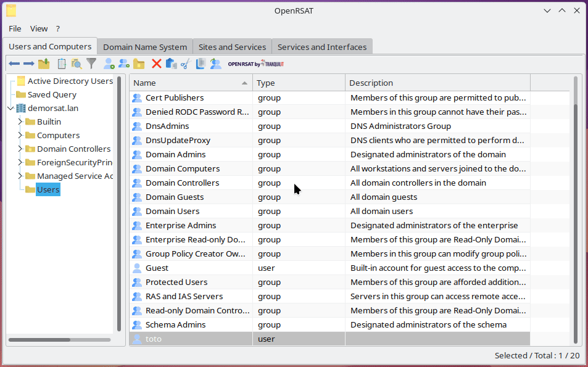Collapse the demorsat.lan tree node
The image size is (588, 367).
[x=10, y=108]
